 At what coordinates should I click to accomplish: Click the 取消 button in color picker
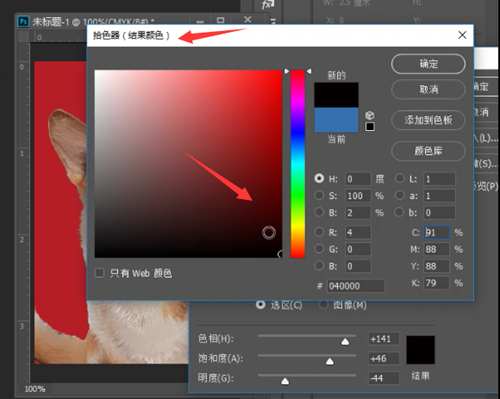click(x=428, y=89)
